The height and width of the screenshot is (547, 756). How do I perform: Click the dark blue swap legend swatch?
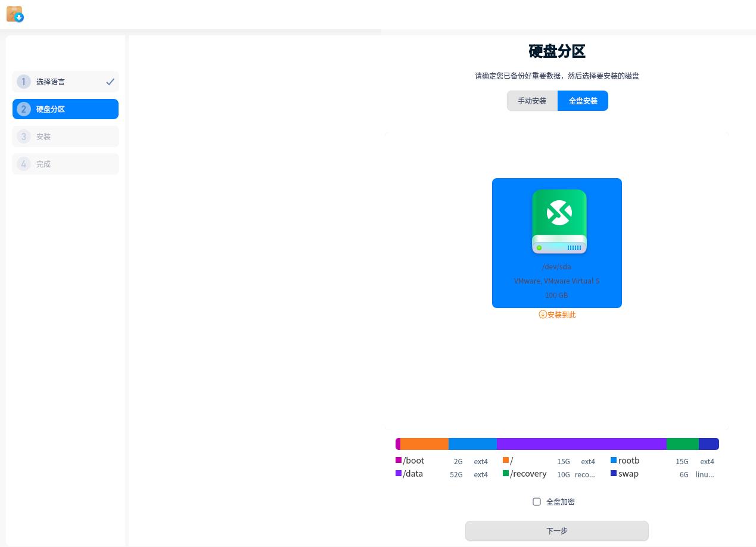pyautogui.click(x=614, y=473)
